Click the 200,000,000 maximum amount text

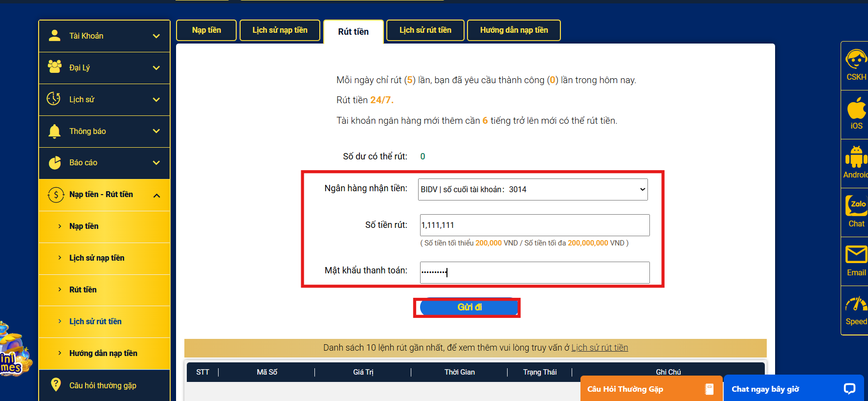point(588,243)
